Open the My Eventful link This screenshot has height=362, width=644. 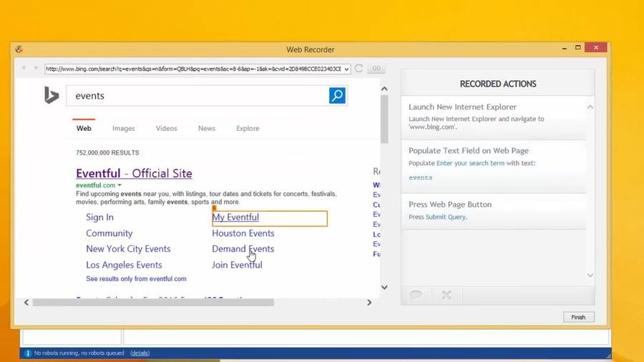(235, 217)
